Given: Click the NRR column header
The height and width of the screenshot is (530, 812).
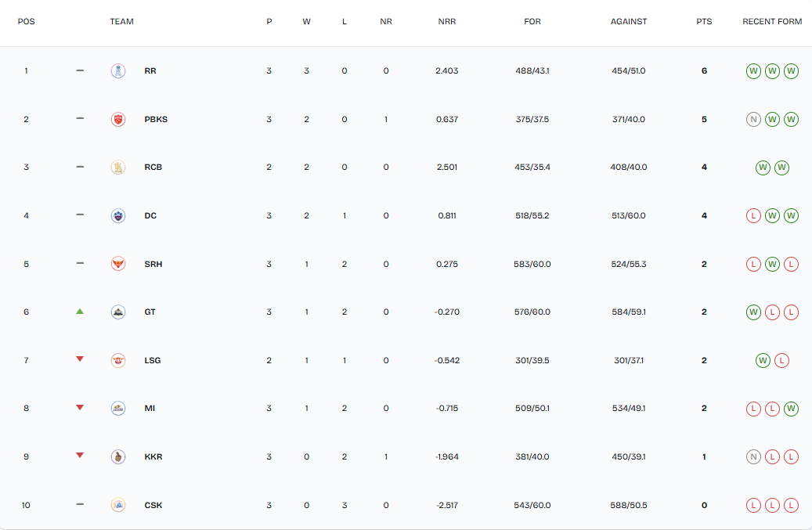Looking at the screenshot, I should click(447, 22).
